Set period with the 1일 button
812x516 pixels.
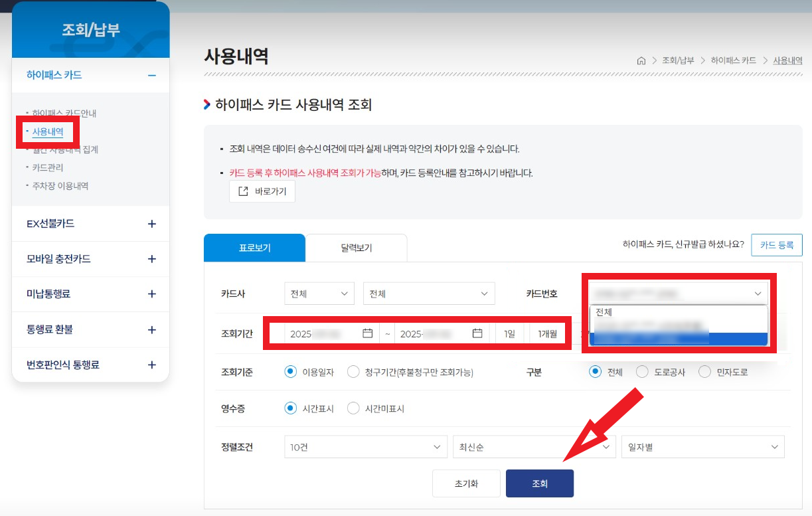click(509, 333)
